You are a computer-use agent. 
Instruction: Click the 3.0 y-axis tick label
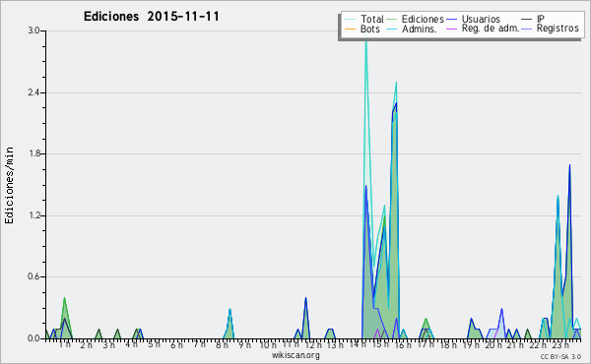[34, 30]
